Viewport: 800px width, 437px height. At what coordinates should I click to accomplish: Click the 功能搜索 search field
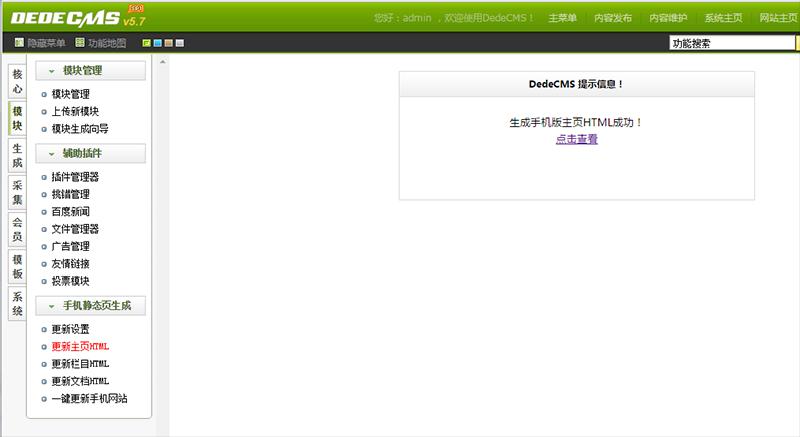pos(733,43)
